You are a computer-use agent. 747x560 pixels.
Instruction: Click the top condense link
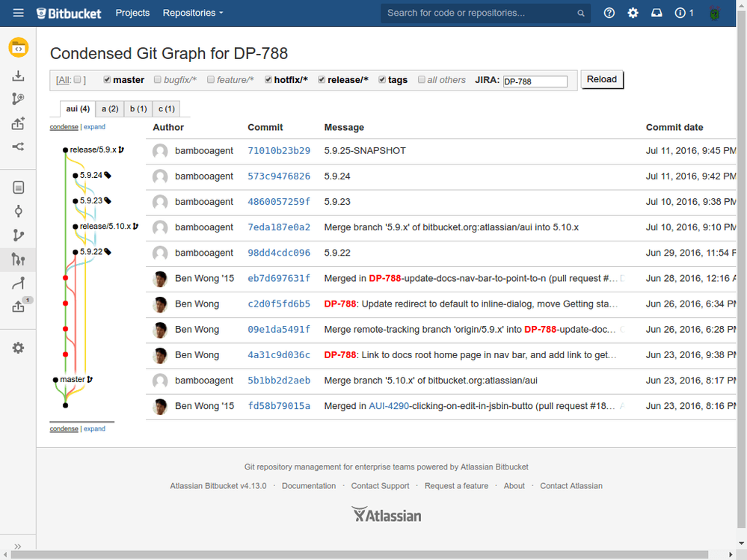[64, 126]
